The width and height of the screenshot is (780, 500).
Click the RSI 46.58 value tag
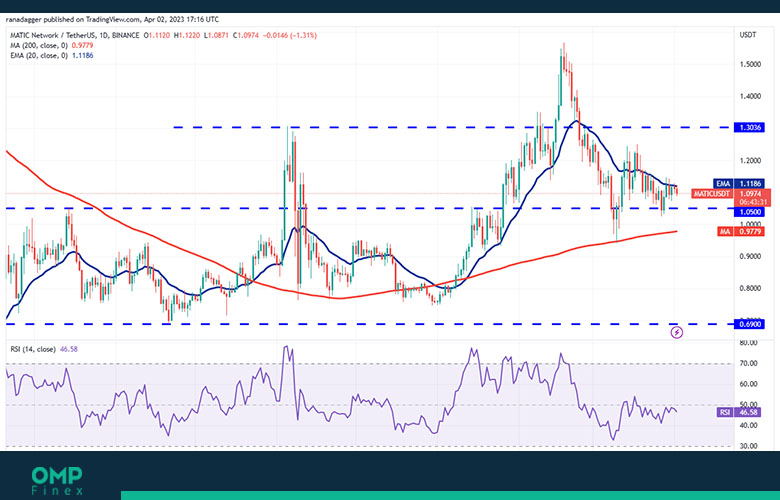[739, 412]
